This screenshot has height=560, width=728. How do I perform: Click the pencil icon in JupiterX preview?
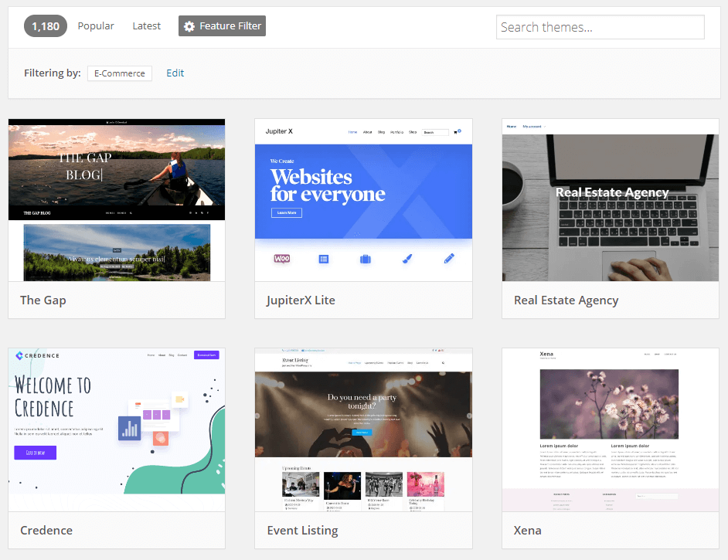pos(449,260)
